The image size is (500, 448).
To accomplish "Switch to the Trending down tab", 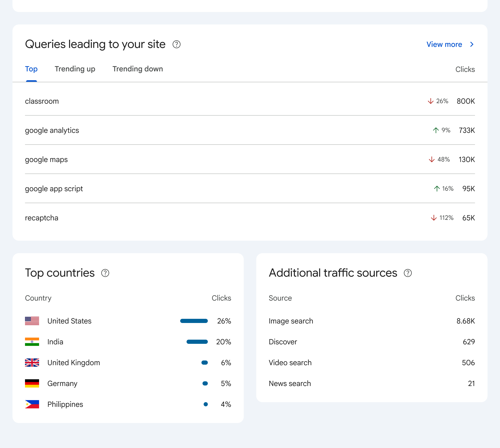I will 137,69.
